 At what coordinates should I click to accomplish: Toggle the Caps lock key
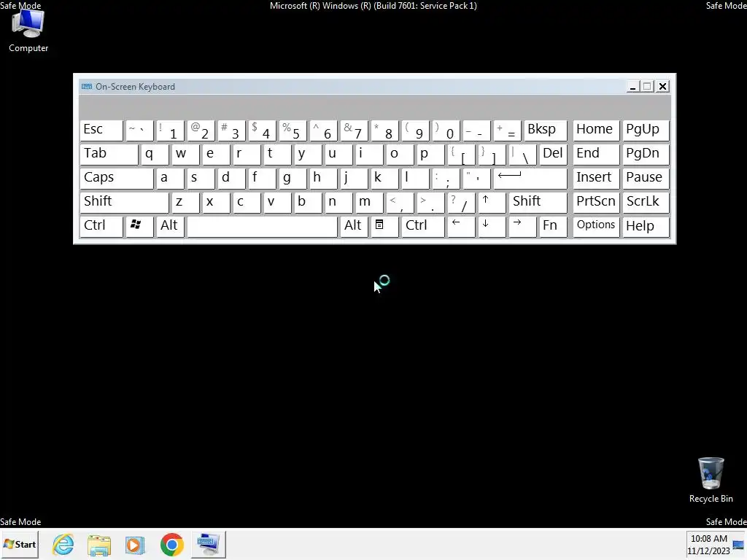click(117, 178)
